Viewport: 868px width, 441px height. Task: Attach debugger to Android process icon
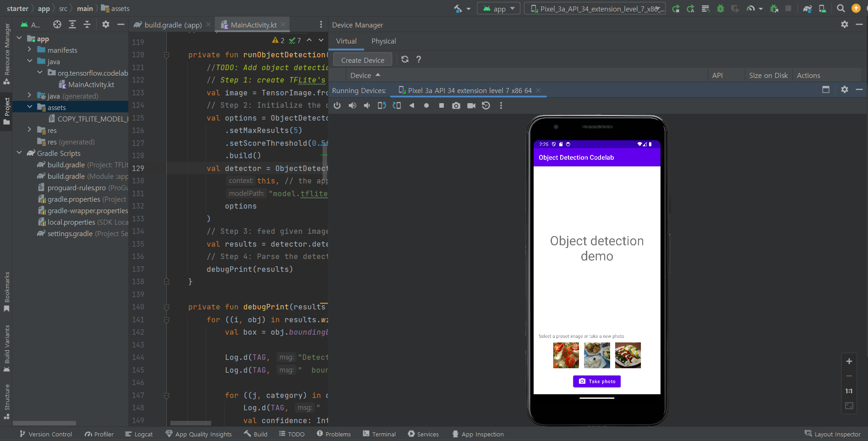(x=774, y=9)
